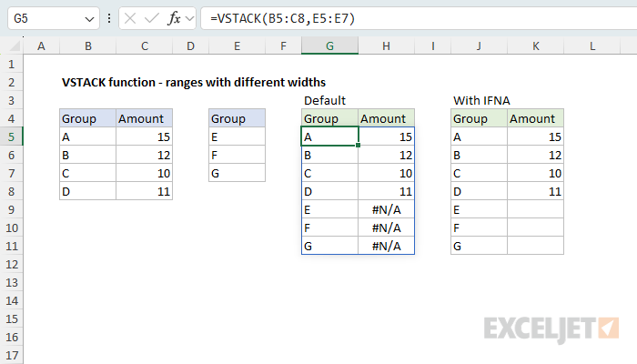637x364 pixels.
Task: Select active cell G5 containing 'A'
Action: click(x=329, y=136)
